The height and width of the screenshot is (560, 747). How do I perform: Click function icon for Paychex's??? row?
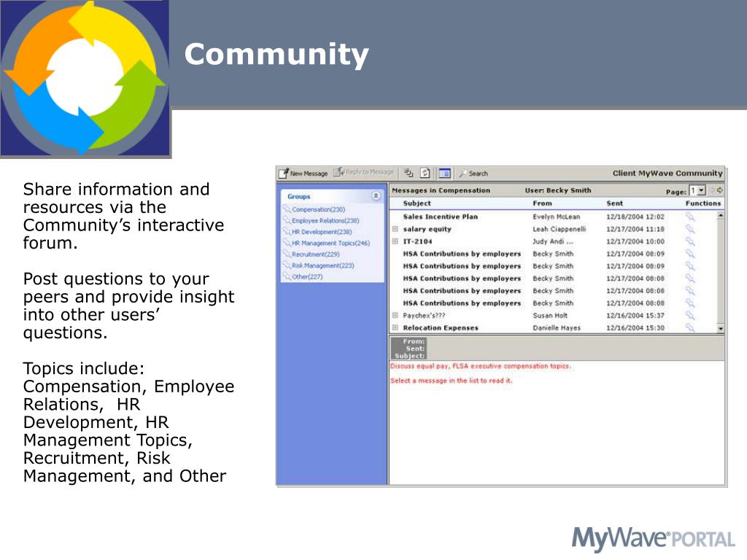(690, 315)
